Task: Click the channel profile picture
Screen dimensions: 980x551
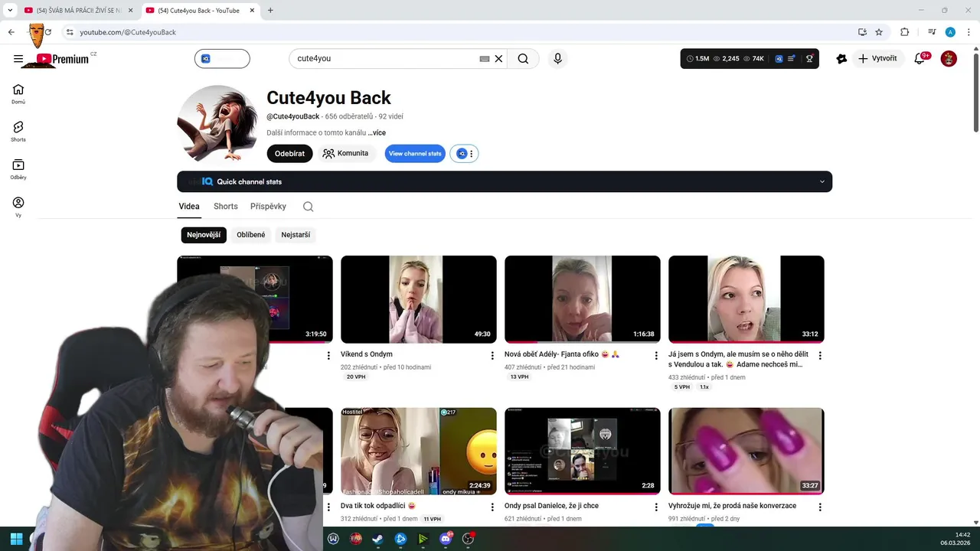Action: pyautogui.click(x=217, y=124)
